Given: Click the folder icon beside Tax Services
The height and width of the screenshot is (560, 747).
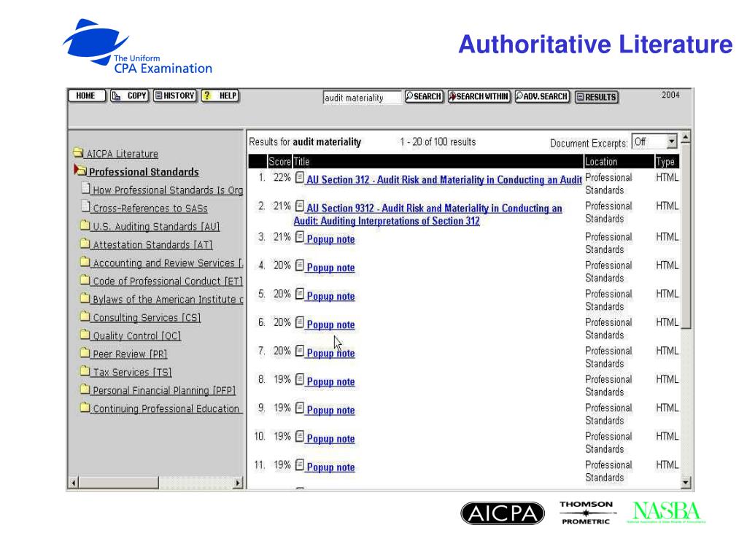Looking at the screenshot, I should click(85, 370).
